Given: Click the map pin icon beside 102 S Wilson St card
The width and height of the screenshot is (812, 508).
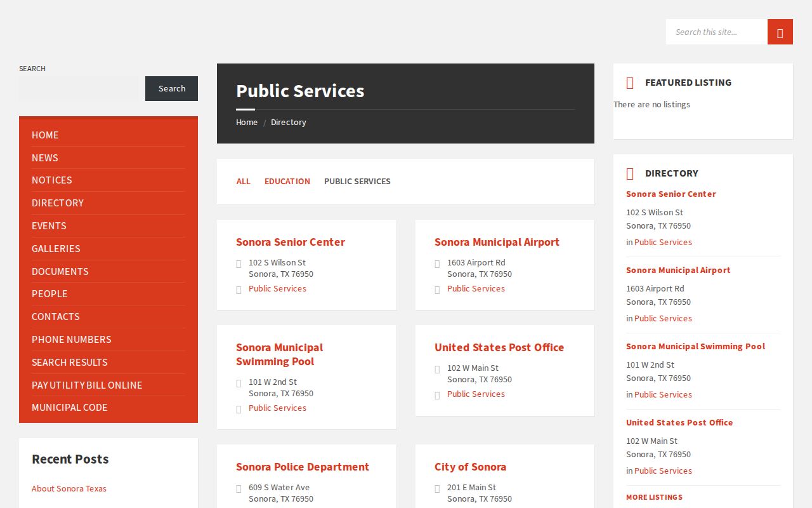Looking at the screenshot, I should 239,264.
